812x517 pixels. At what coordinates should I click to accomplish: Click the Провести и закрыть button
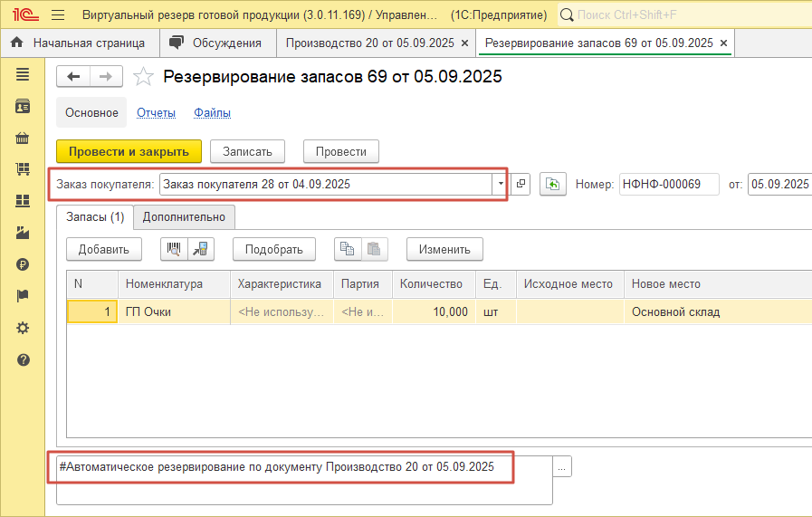click(129, 151)
